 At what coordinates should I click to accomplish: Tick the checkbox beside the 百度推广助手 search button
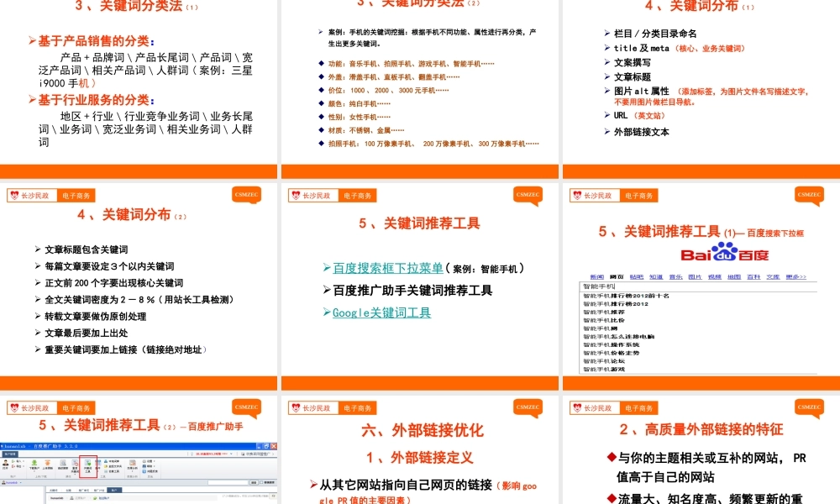click(260, 482)
